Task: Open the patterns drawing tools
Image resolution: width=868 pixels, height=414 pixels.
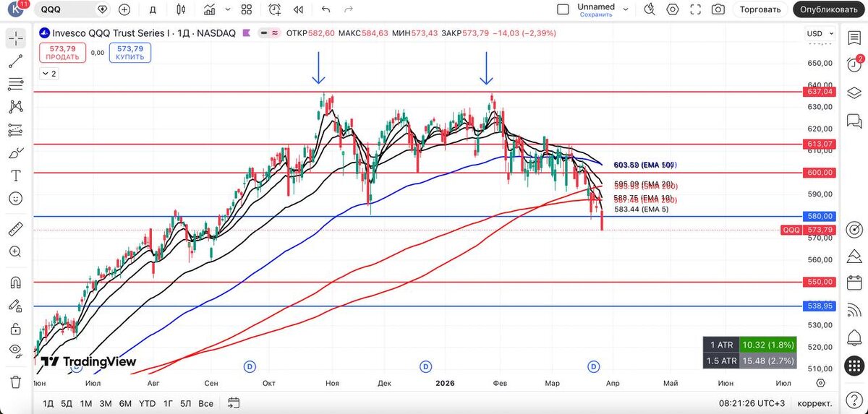Action: point(16,107)
